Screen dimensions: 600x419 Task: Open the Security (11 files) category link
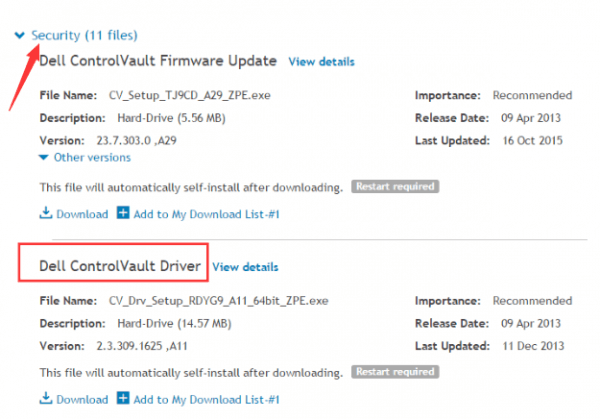pyautogui.click(x=84, y=35)
